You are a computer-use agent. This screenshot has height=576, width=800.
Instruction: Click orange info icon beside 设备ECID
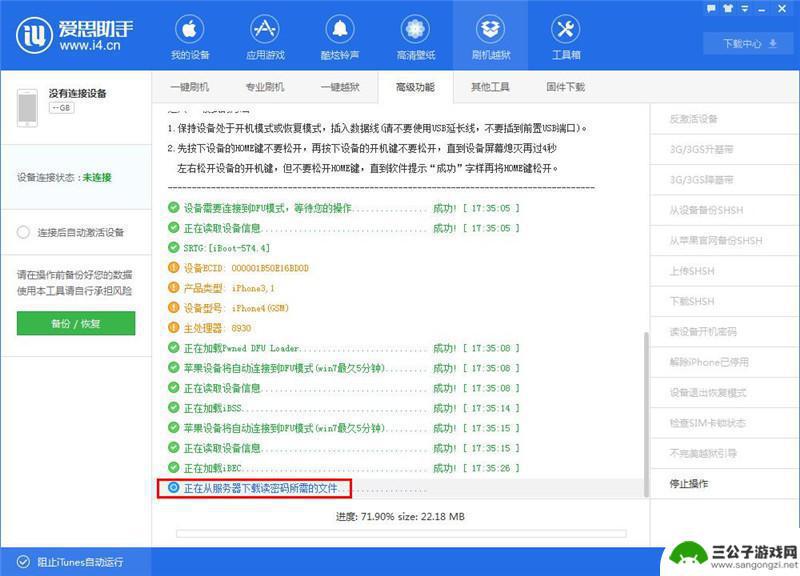click(173, 267)
